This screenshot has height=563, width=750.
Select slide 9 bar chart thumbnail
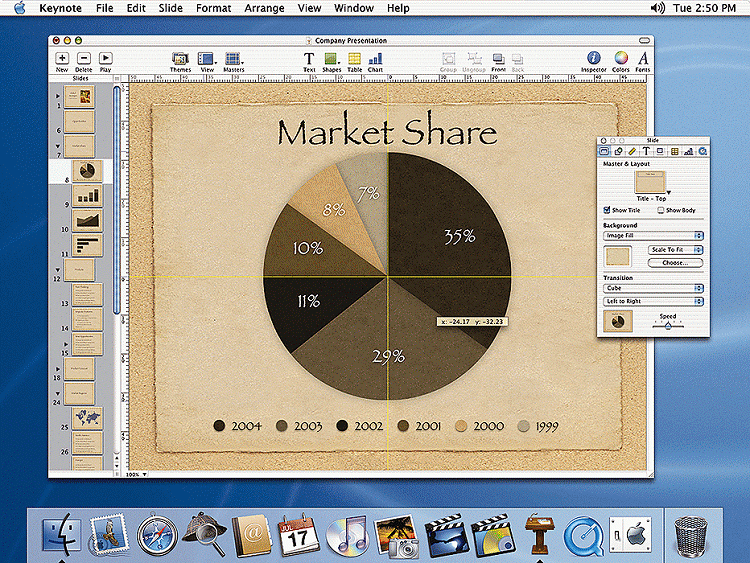pyautogui.click(x=87, y=196)
